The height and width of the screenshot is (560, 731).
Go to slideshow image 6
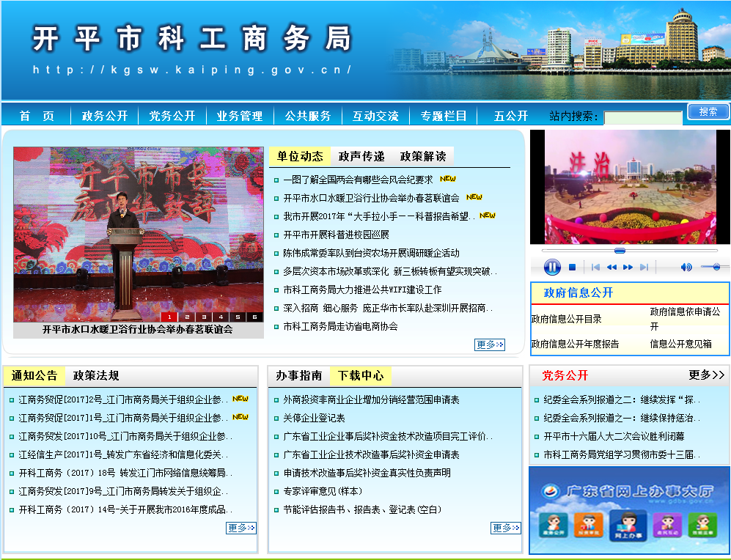[x=254, y=317]
